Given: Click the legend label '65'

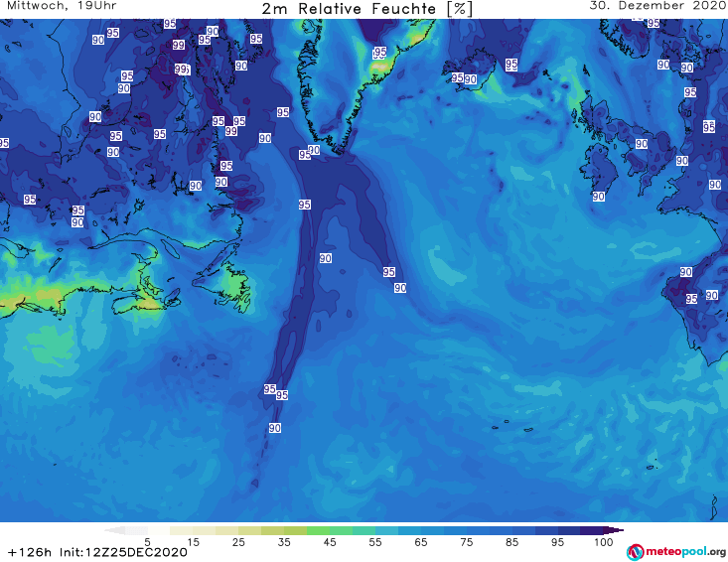Looking at the screenshot, I should tap(421, 542).
